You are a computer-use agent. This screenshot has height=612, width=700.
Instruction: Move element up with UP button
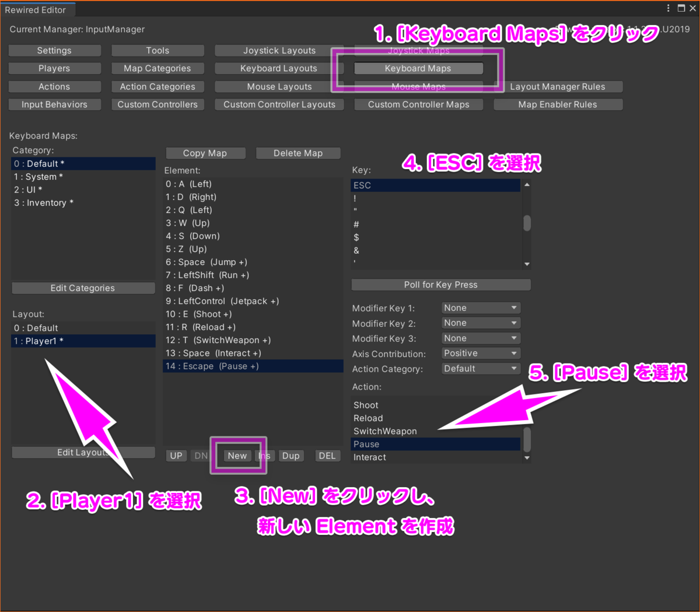coord(176,456)
